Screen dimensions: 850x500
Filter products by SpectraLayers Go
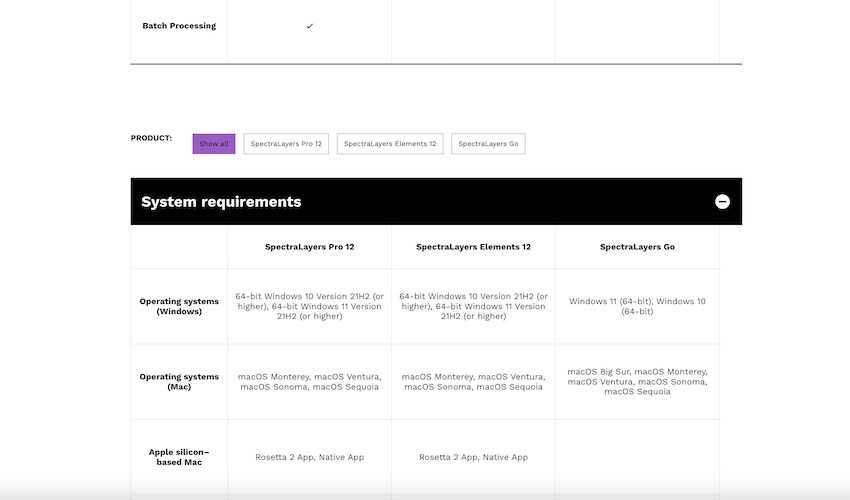(488, 144)
